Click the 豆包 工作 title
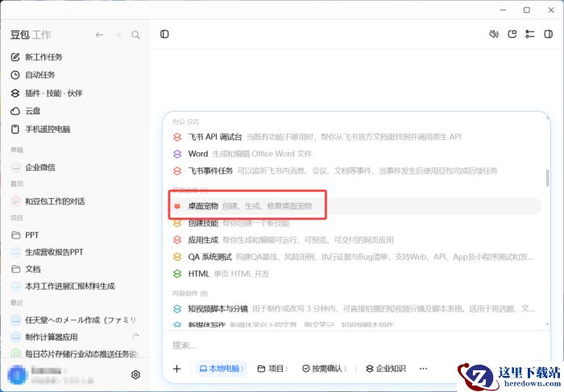Image resolution: width=564 pixels, height=392 pixels. click(31, 35)
